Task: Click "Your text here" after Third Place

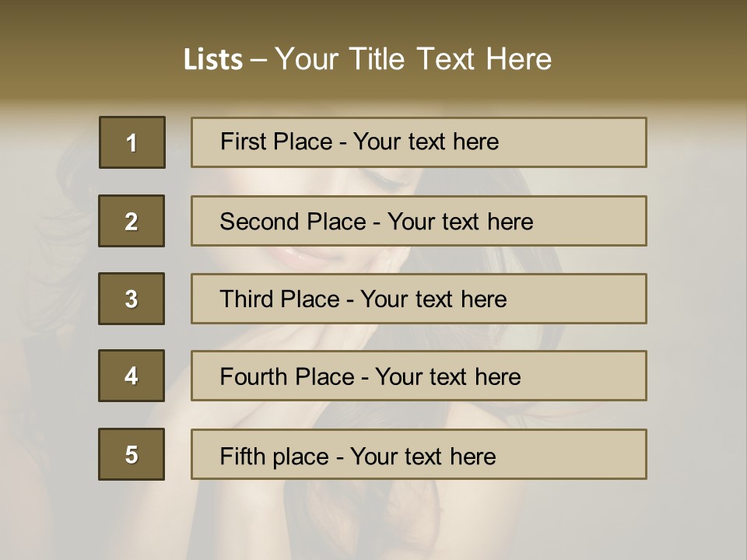Action: click(433, 299)
